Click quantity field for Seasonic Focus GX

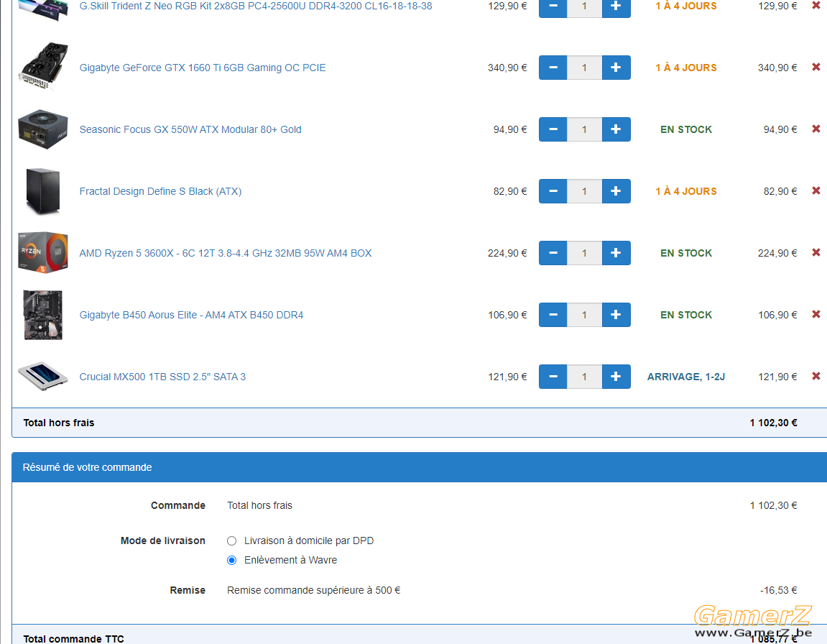coord(584,129)
